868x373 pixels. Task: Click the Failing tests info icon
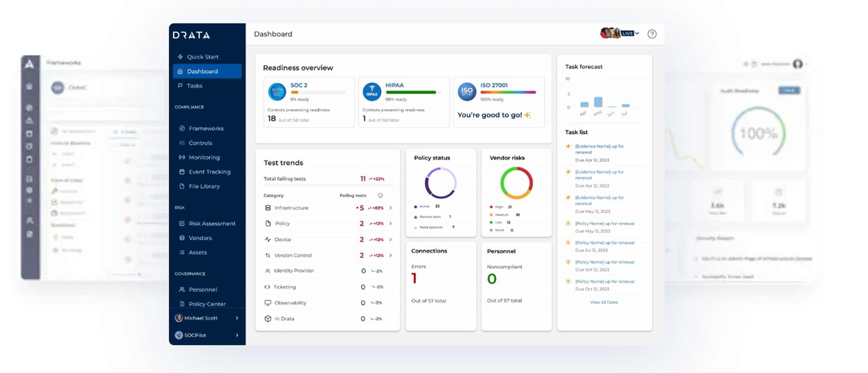pyautogui.click(x=380, y=195)
